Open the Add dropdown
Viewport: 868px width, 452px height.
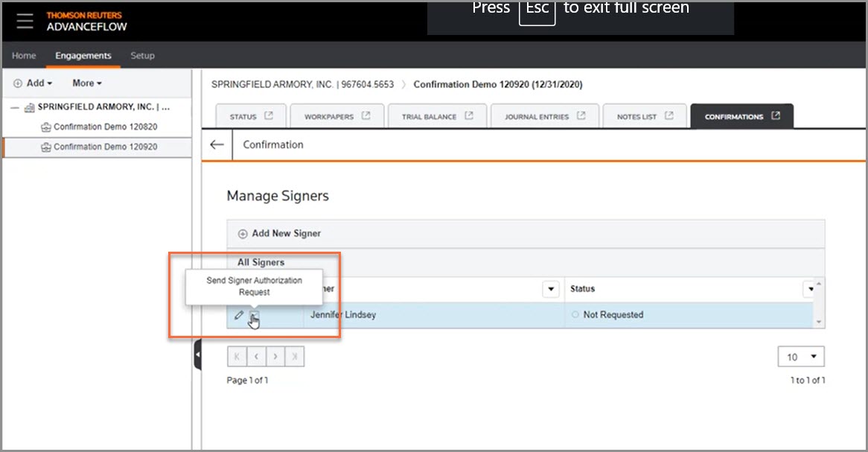pyautogui.click(x=33, y=83)
